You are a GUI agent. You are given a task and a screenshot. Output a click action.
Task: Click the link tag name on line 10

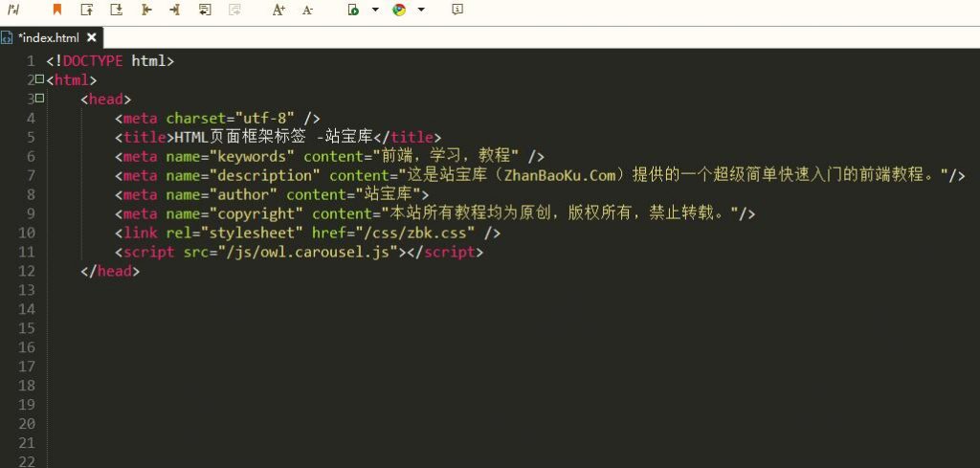coord(140,234)
